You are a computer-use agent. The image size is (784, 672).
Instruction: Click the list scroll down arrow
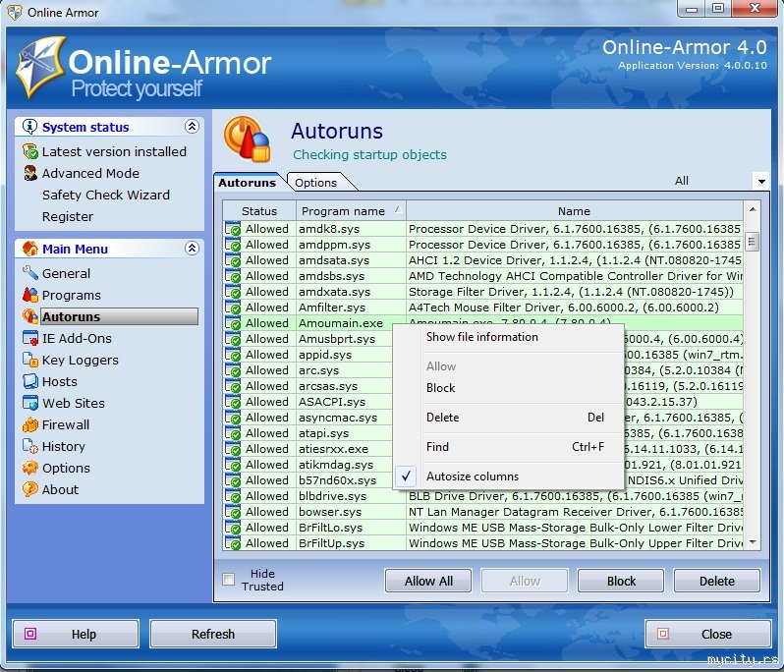752,542
